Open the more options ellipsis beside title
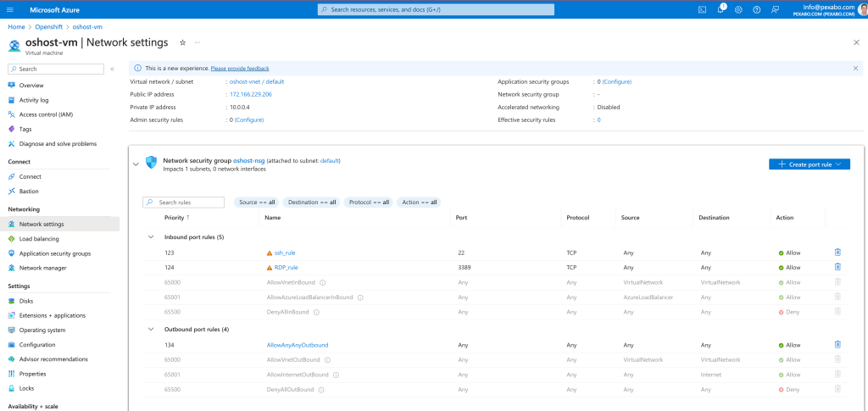868x411 pixels. (x=198, y=42)
